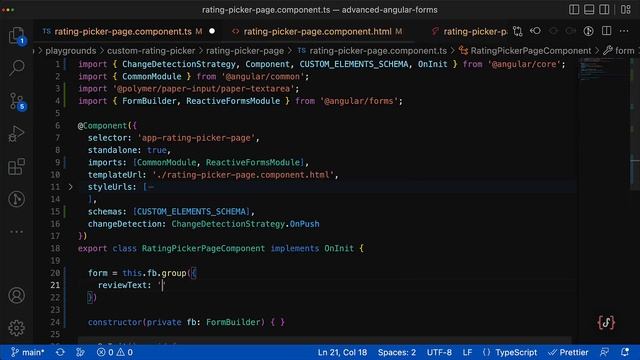Open the 'rating-picker-page' folder breadcrumb
The image size is (640, 360).
click(244, 51)
